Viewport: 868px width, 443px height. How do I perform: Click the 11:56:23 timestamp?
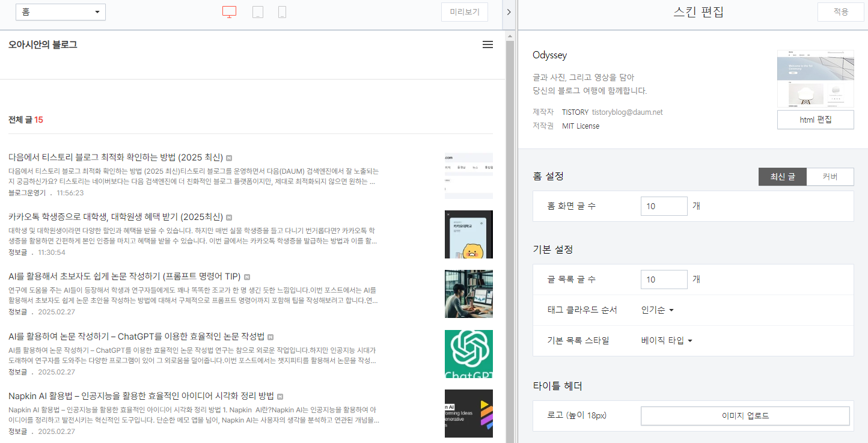pos(70,193)
